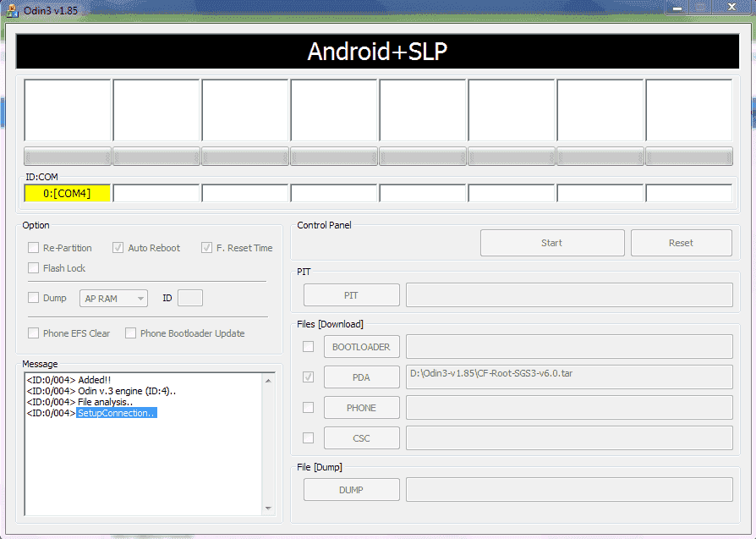Toggle the F. Reset Time checkbox
The height and width of the screenshot is (539, 756).
point(206,248)
